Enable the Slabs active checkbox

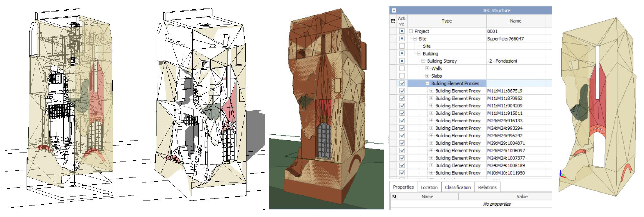pos(402,76)
